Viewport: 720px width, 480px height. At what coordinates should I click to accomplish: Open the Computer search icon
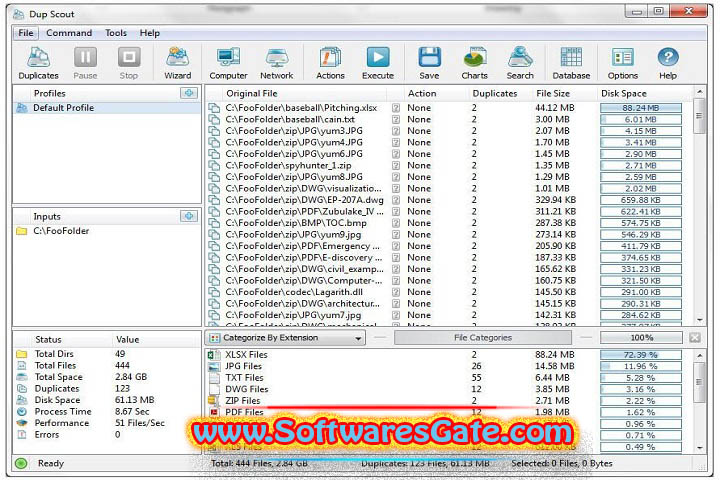click(x=228, y=63)
